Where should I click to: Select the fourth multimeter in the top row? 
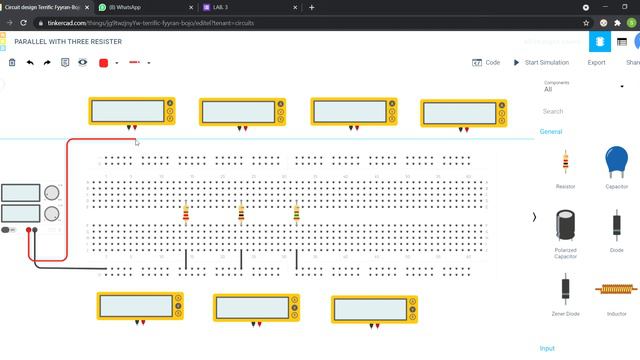click(464, 113)
